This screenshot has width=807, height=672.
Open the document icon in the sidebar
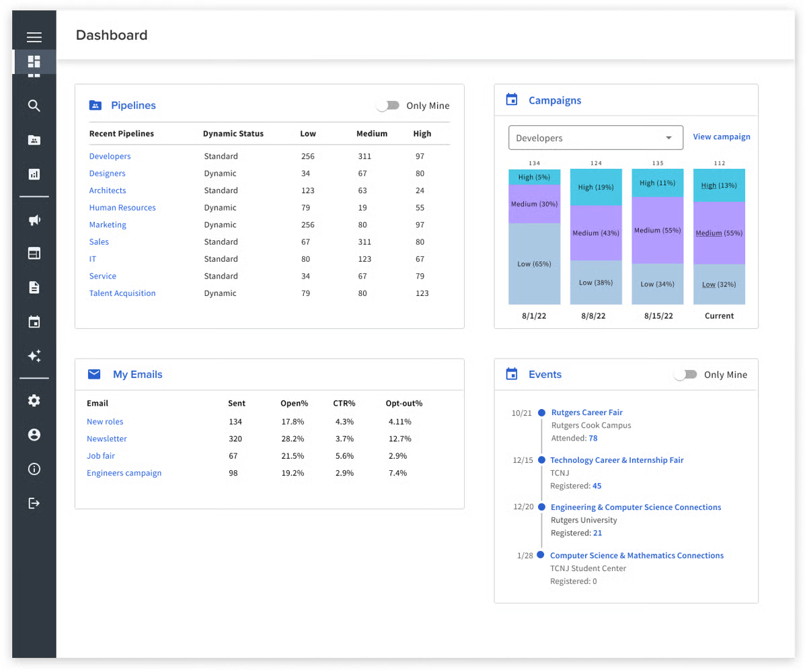34,287
